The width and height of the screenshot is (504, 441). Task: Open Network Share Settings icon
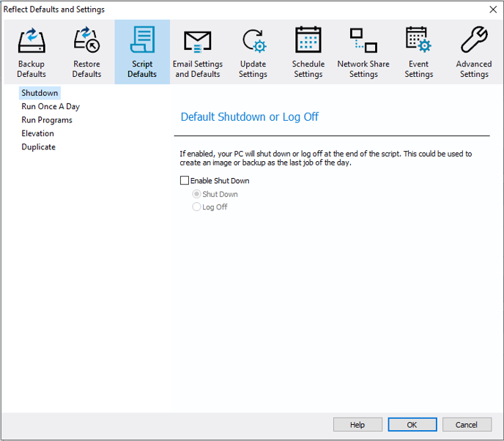point(363,41)
